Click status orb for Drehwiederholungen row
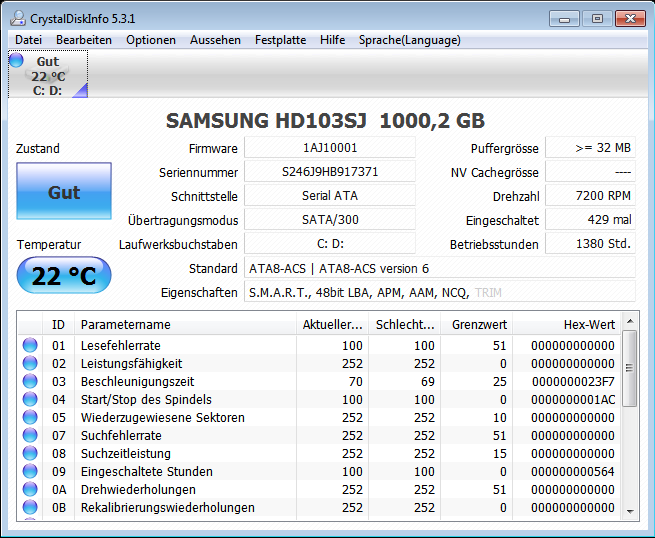The image size is (655, 538). click(x=30, y=489)
